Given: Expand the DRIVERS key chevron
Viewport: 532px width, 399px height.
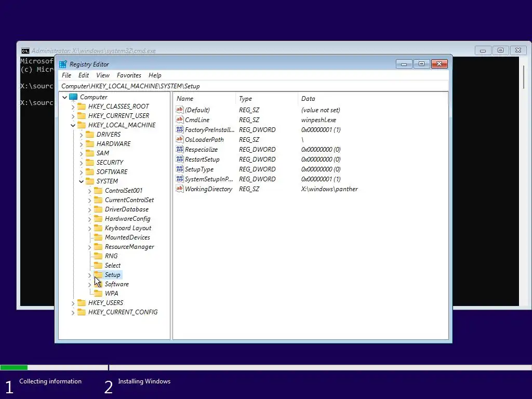Looking at the screenshot, I should [x=81, y=135].
